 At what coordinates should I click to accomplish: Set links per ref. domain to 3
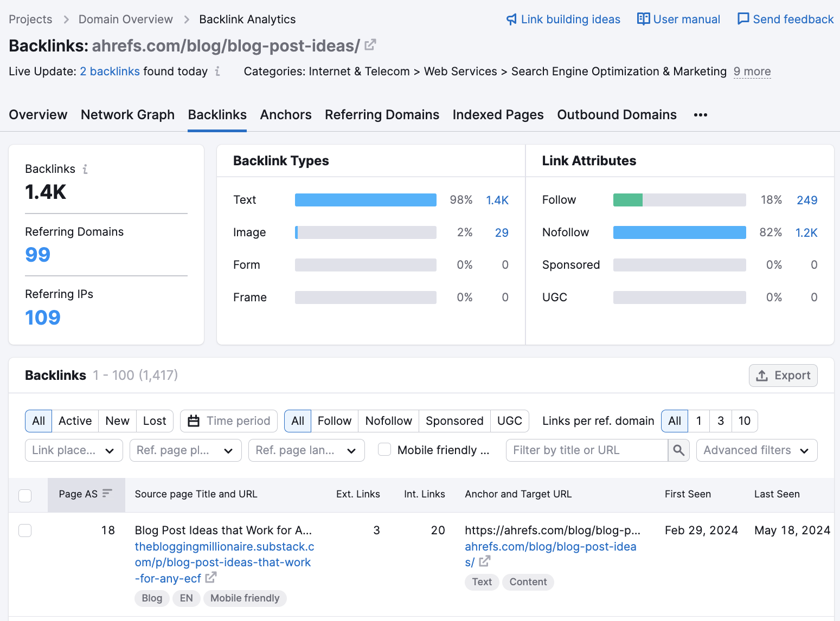pyautogui.click(x=721, y=421)
